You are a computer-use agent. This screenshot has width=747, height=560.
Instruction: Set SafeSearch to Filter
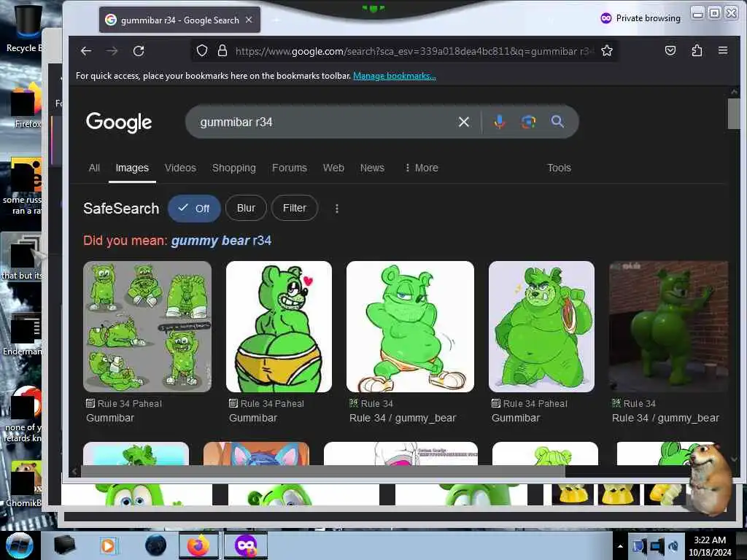pos(295,208)
